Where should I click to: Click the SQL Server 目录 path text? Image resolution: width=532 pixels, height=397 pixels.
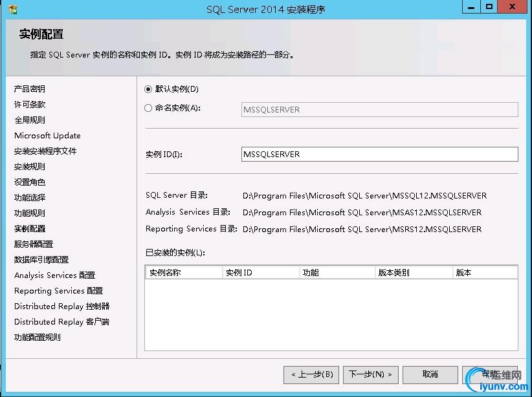tap(365, 196)
